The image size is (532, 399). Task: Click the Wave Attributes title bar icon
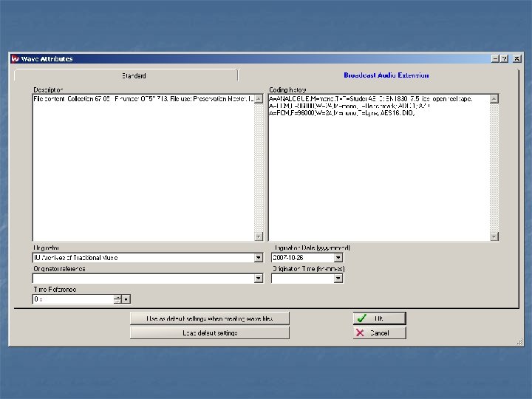[15, 58]
